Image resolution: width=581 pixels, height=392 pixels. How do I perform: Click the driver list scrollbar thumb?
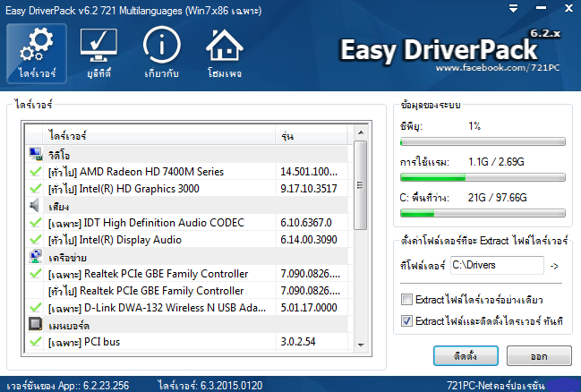[361, 185]
